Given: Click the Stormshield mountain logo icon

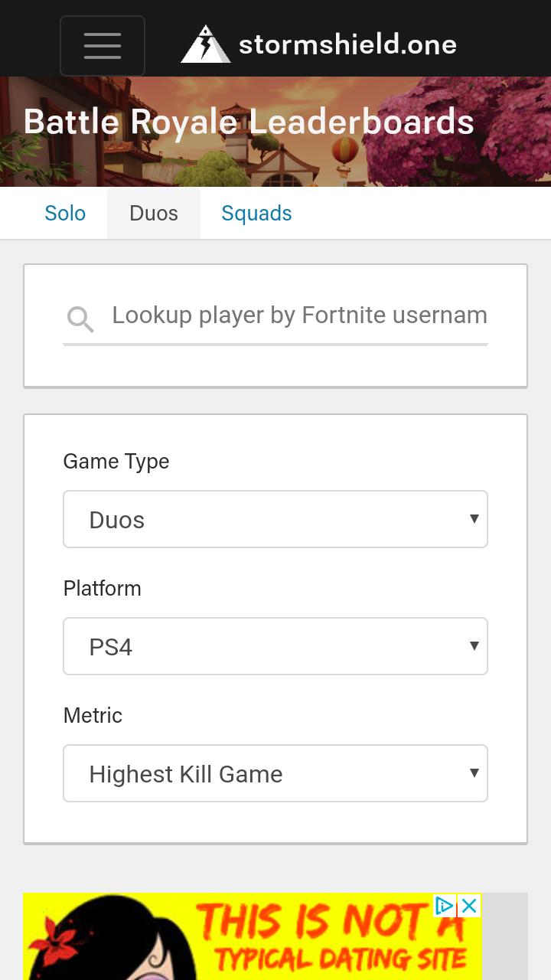Looking at the screenshot, I should point(205,44).
